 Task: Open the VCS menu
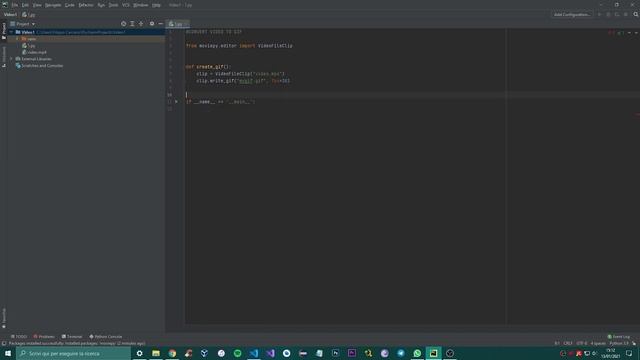(126, 5)
